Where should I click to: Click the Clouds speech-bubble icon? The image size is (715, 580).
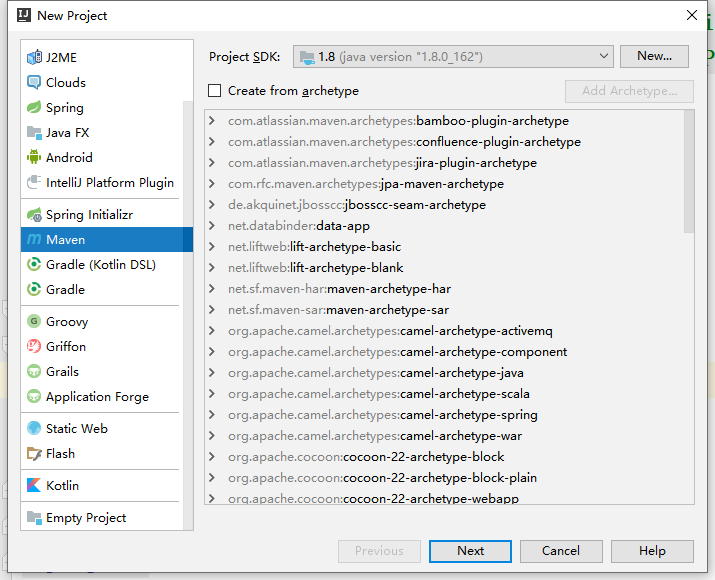click(x=34, y=83)
